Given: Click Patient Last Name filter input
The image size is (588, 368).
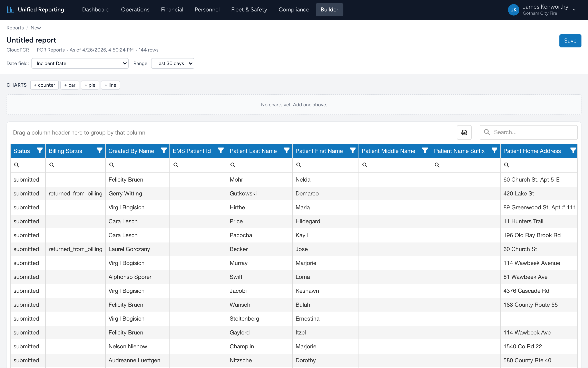Looking at the screenshot, I should 259,165.
